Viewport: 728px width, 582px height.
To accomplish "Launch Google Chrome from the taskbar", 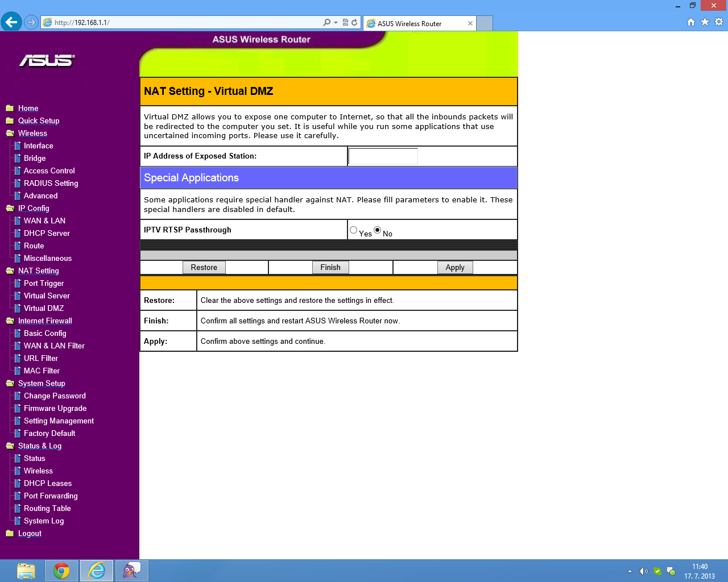I will click(61, 571).
